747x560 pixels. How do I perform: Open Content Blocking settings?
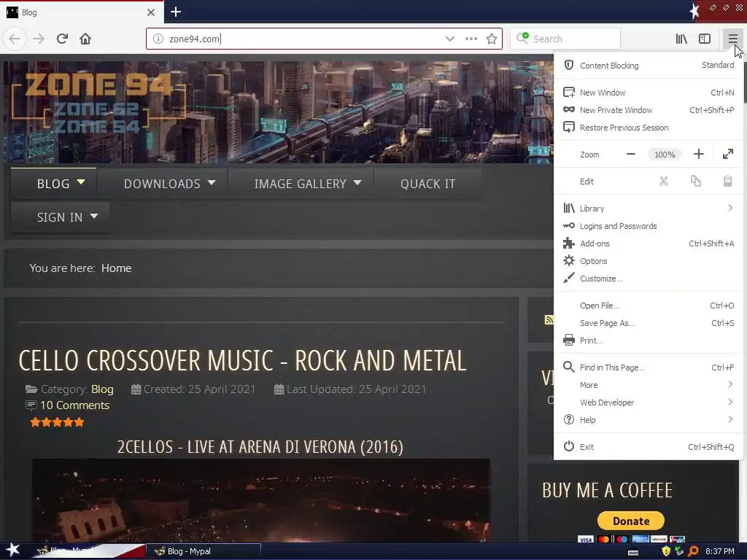[649, 65]
